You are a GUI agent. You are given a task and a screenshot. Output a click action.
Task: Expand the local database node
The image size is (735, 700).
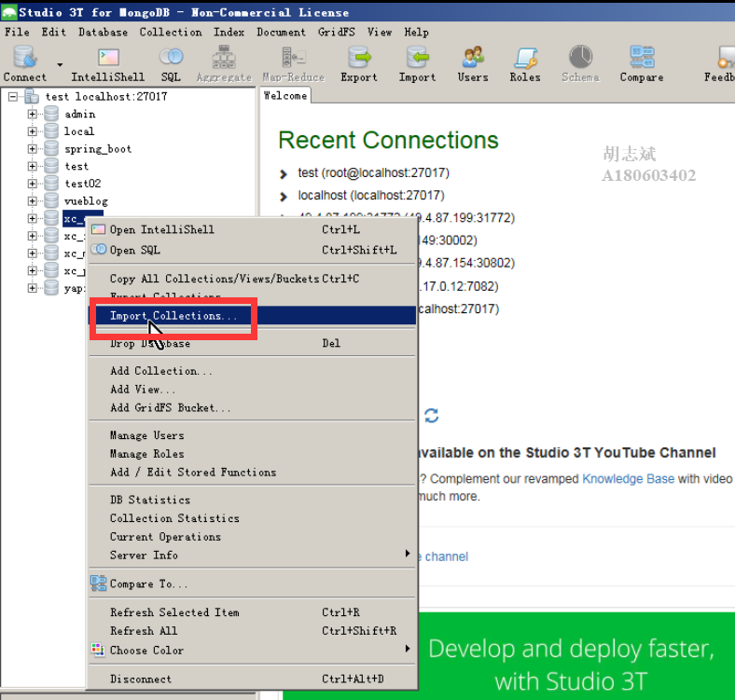pyautogui.click(x=32, y=131)
